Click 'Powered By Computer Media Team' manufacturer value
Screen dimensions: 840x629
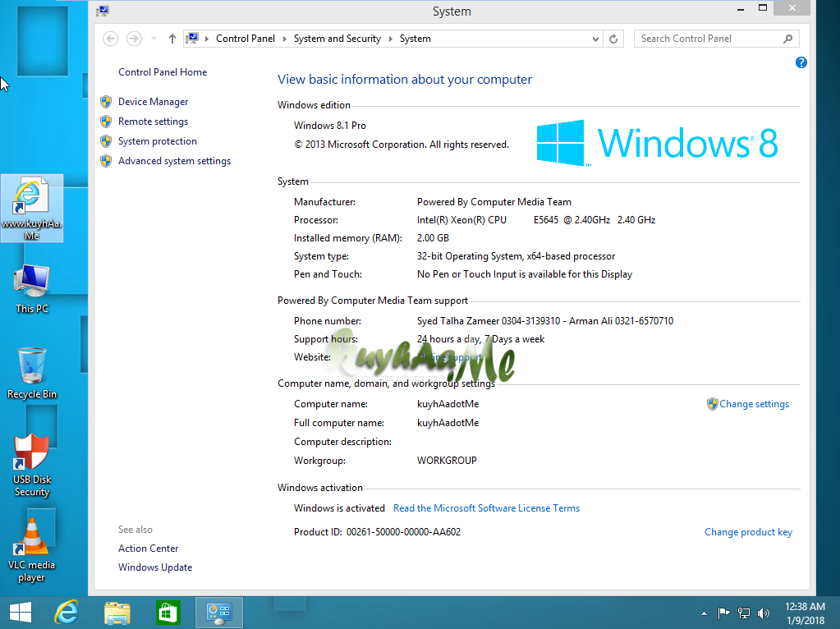pos(494,202)
